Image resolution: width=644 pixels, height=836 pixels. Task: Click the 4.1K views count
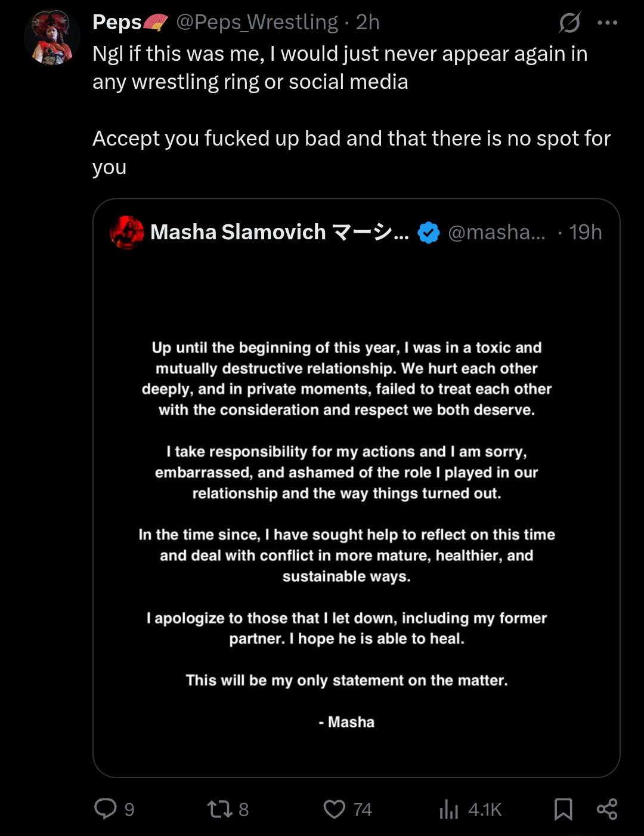485,810
